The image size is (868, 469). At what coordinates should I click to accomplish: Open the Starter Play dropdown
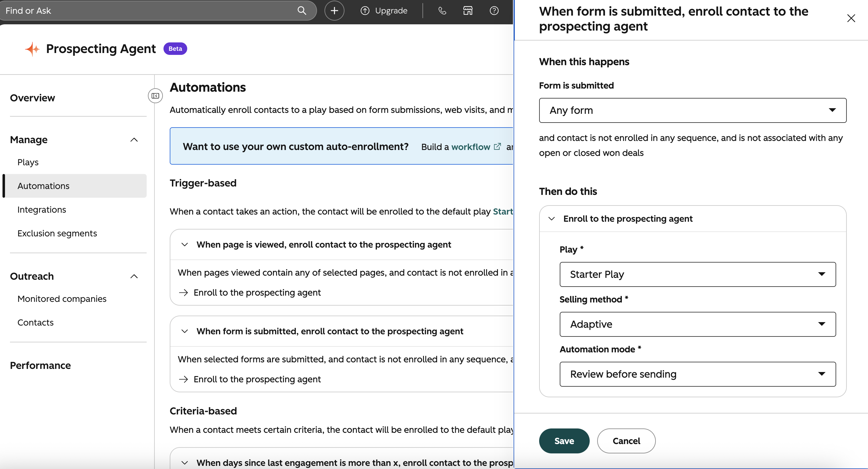698,274
